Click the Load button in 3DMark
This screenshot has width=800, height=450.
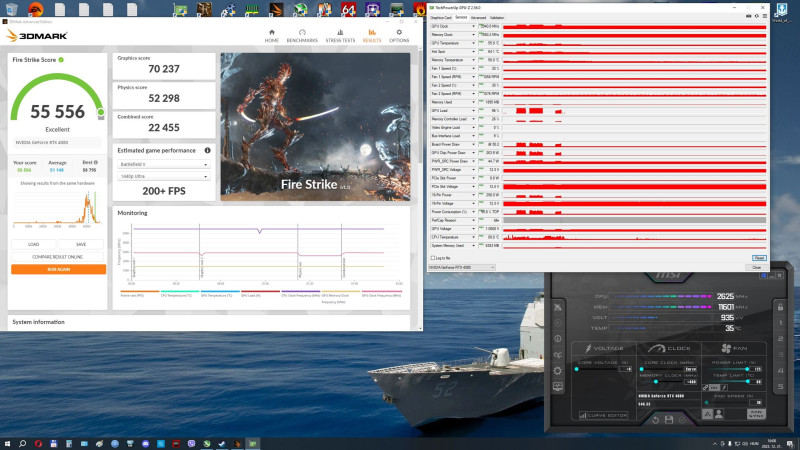(x=34, y=244)
